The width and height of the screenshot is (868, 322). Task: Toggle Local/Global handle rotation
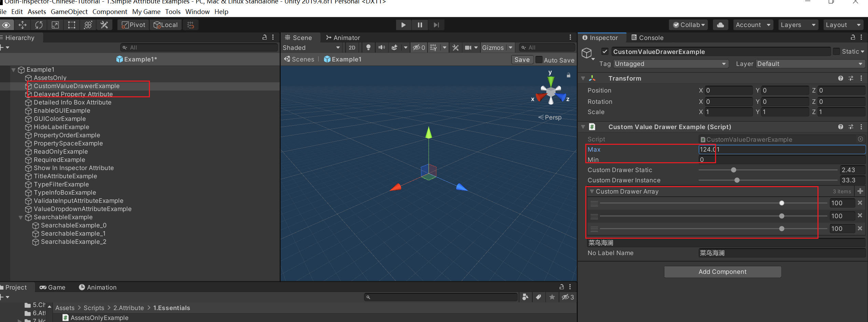[x=166, y=25]
